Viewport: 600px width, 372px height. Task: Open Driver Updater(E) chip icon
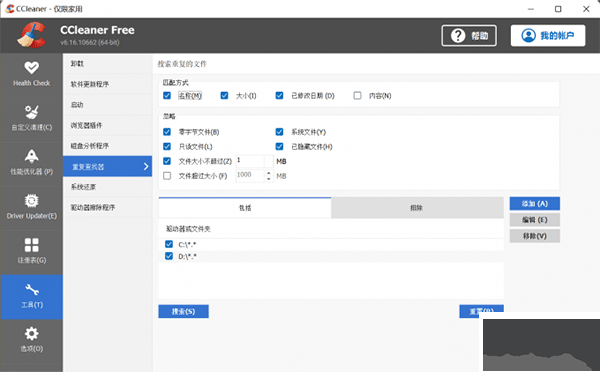coord(31,201)
